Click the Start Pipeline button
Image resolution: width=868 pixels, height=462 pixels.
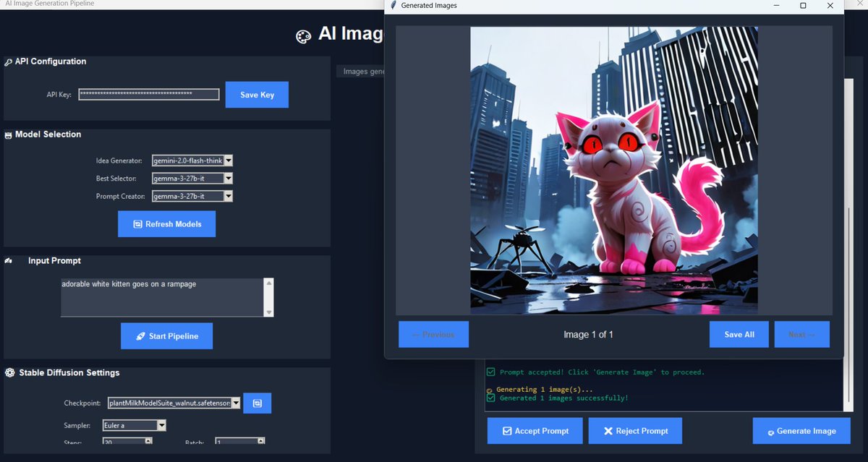click(166, 336)
